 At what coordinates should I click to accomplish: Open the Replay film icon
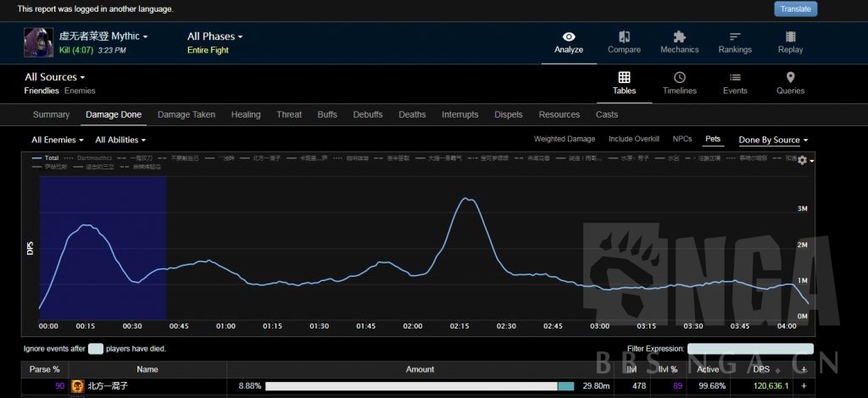[790, 37]
